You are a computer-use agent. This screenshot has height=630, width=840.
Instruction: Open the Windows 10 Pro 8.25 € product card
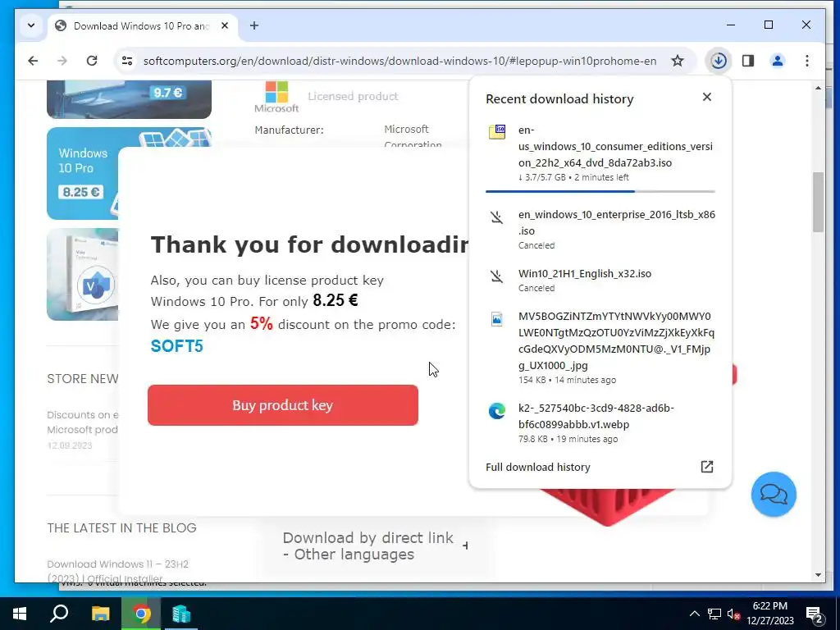[x=83, y=173]
